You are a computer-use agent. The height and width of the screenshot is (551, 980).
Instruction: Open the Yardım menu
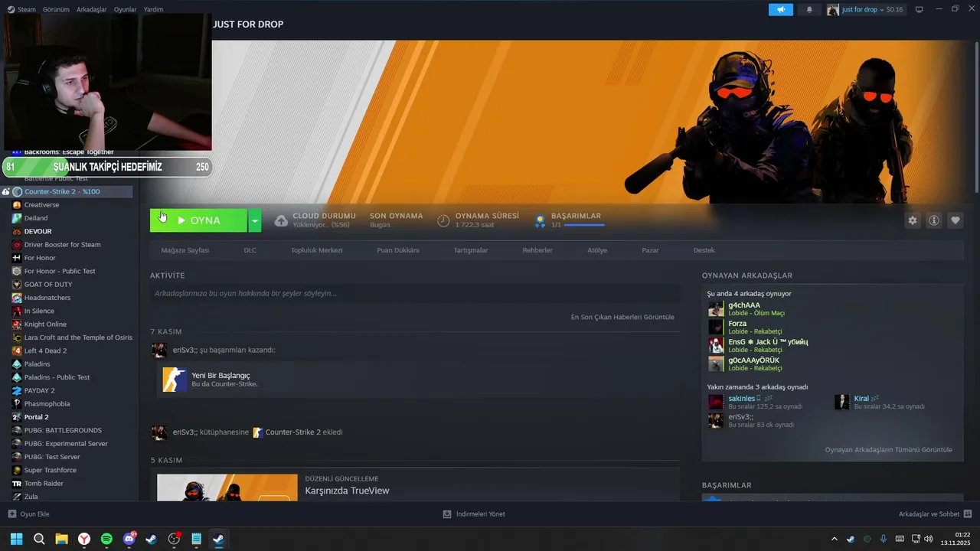coord(153,9)
